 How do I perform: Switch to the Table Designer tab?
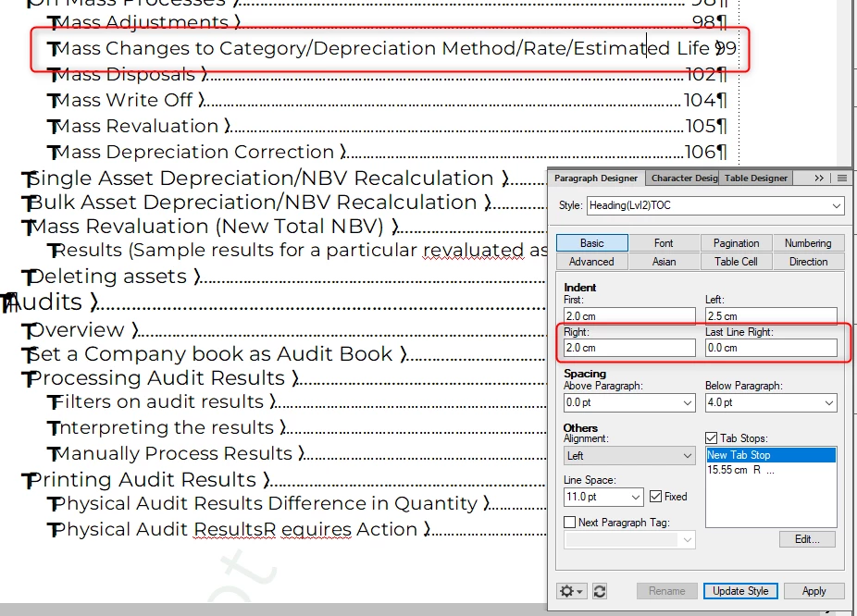pyautogui.click(x=756, y=178)
